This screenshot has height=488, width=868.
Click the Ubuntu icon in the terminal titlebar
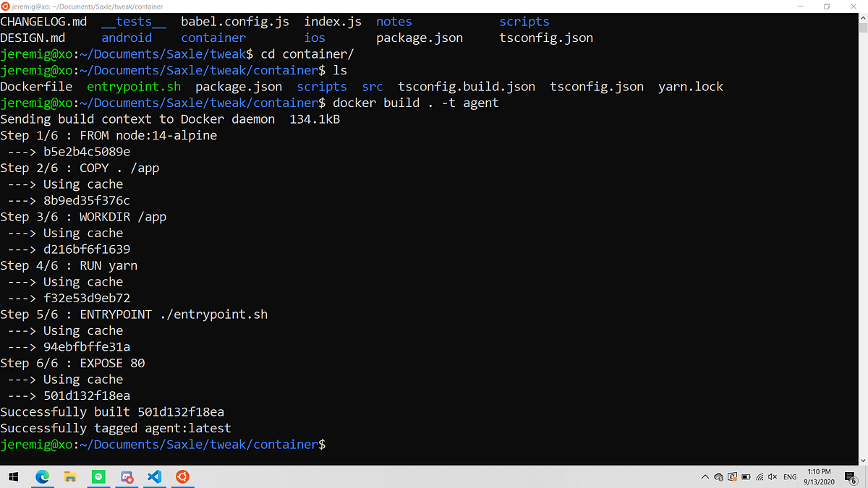6,6
